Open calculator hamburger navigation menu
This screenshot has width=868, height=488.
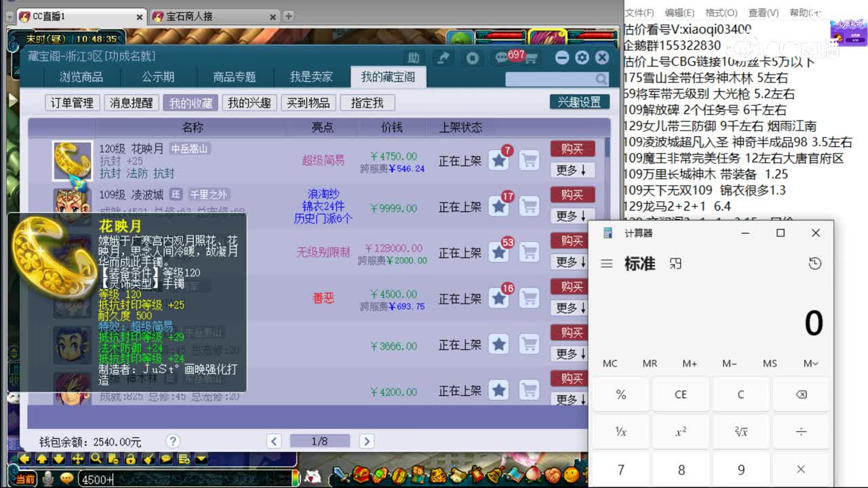[x=607, y=263]
